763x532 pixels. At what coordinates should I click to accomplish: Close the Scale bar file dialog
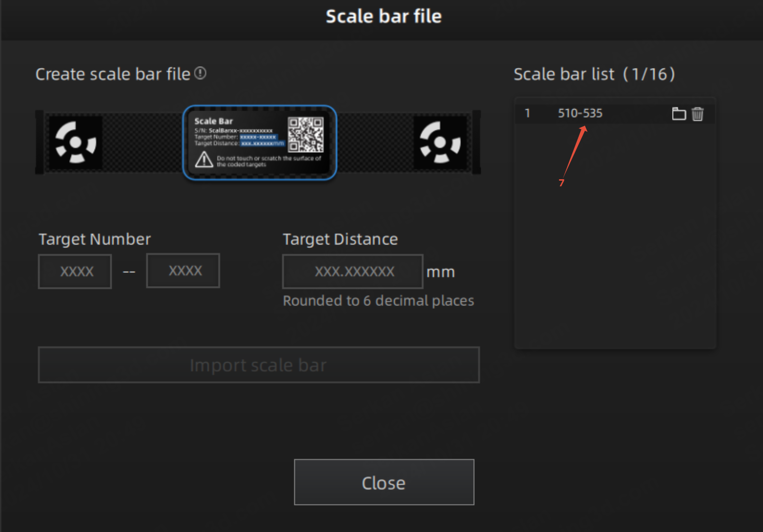[x=384, y=482]
